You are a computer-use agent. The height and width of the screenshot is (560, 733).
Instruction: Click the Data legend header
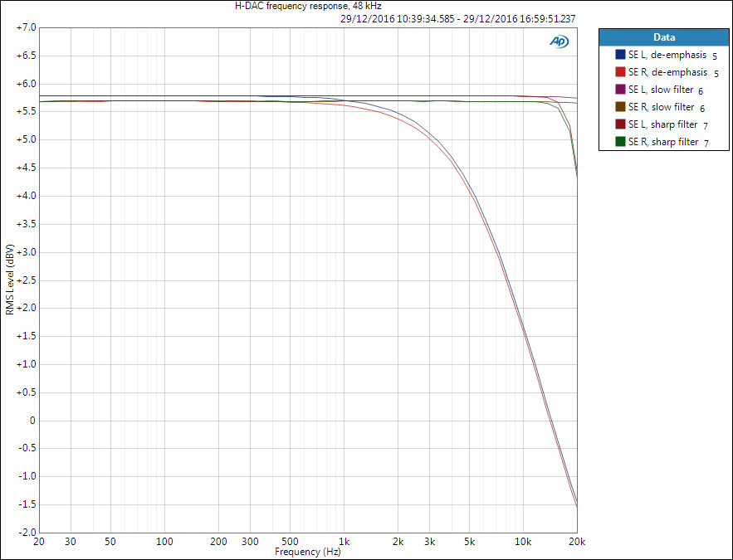664,37
